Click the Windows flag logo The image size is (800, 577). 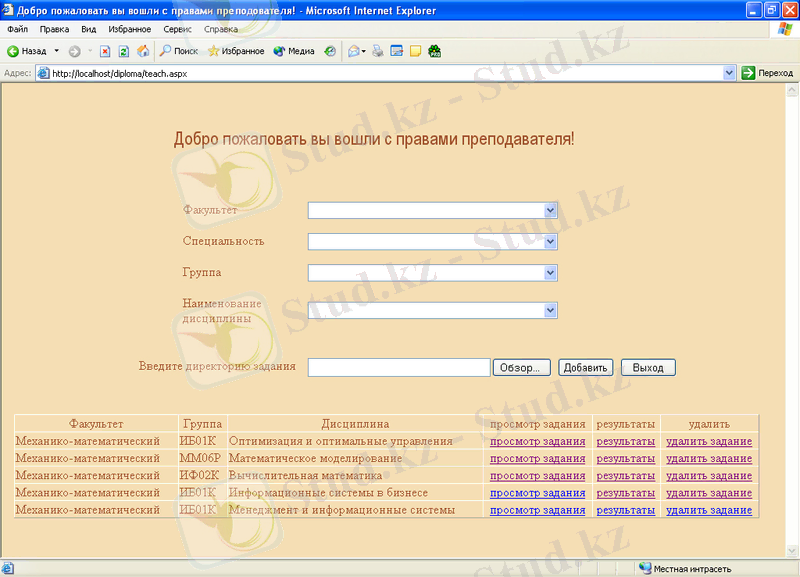785,29
